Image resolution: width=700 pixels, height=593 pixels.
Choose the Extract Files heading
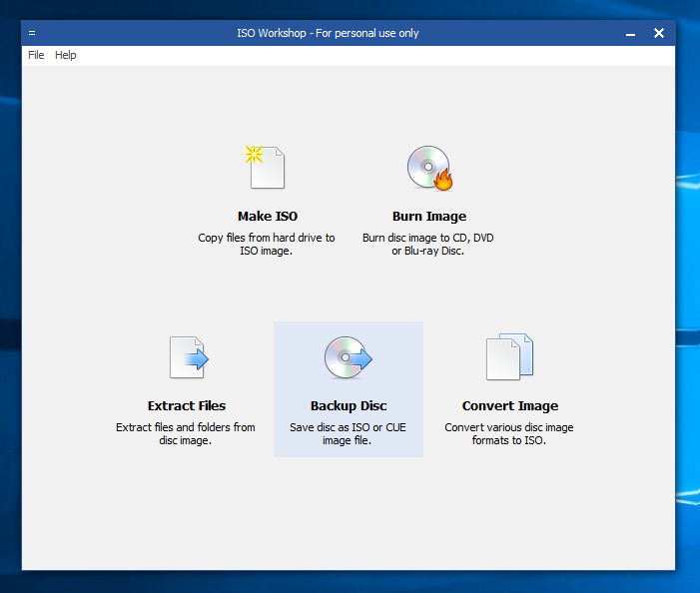tap(187, 406)
